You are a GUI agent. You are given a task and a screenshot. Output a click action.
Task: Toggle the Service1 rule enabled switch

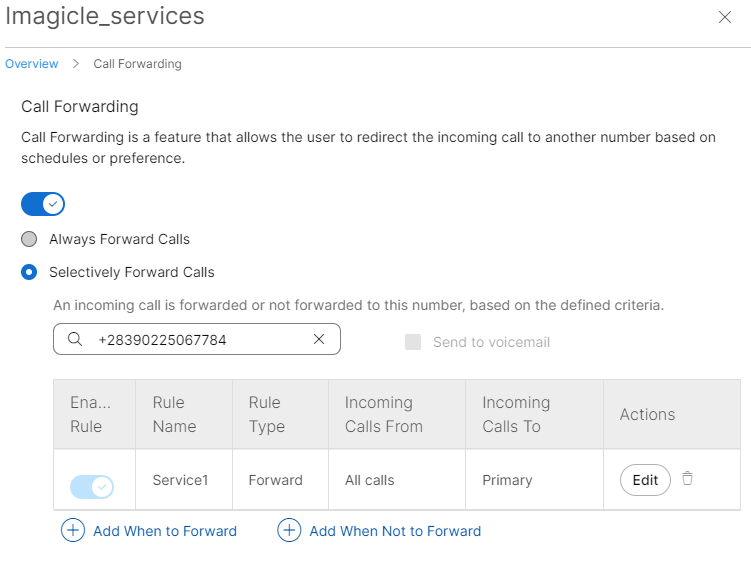(92, 487)
